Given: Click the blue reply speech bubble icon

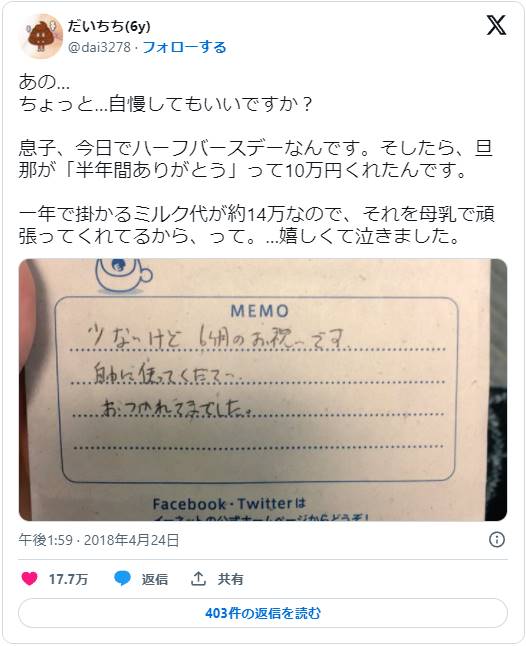Looking at the screenshot, I should point(122,579).
